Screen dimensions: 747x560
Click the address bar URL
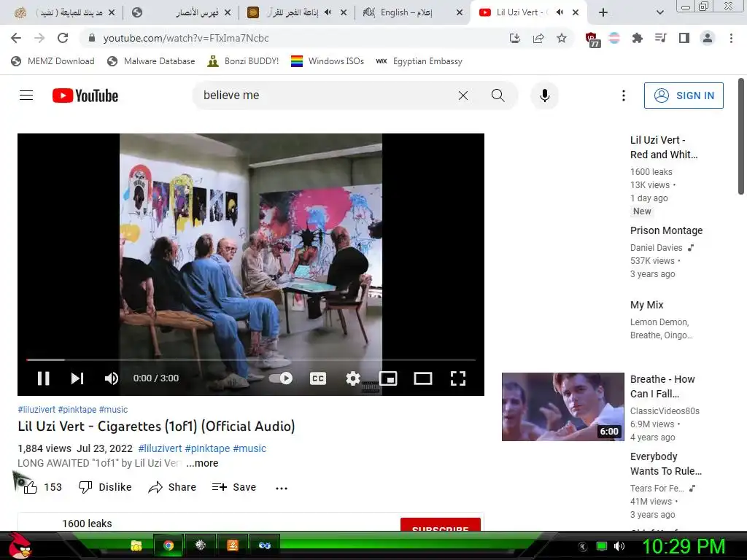(186, 38)
